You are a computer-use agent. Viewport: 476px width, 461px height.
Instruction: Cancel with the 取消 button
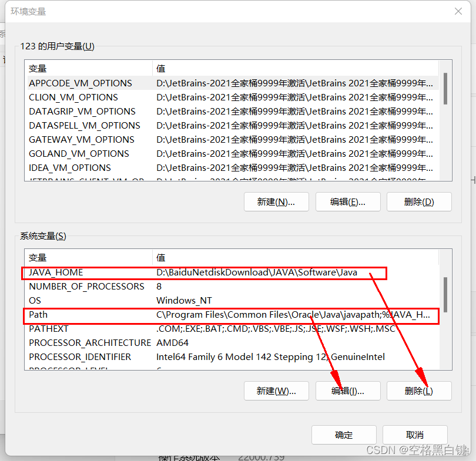coord(415,435)
